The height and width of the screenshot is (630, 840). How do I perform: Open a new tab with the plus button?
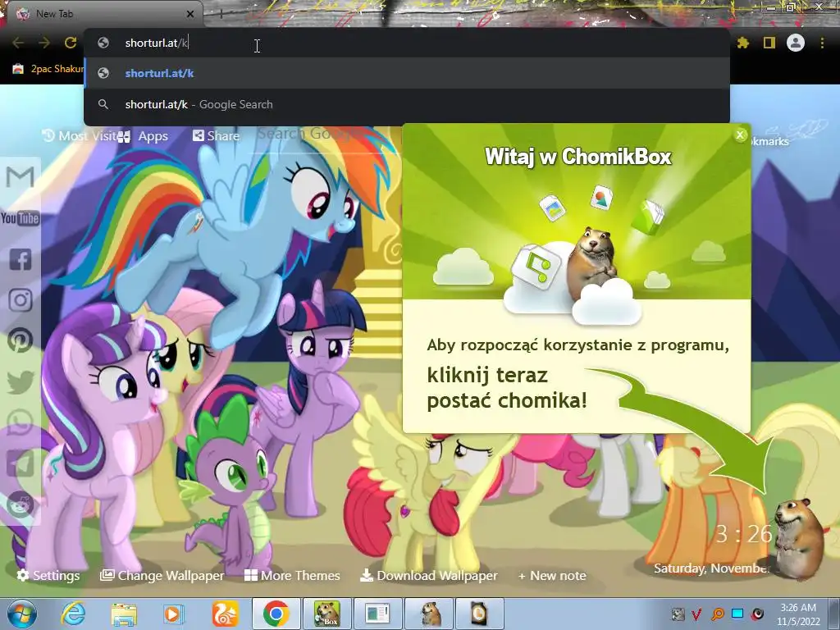(221, 14)
